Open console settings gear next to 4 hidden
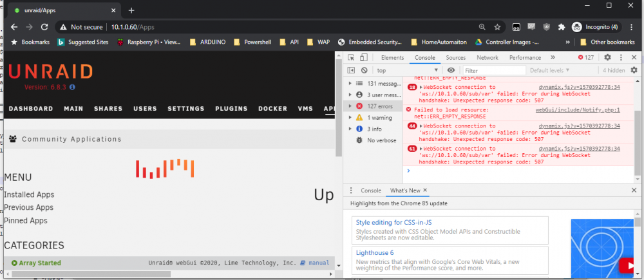 634,70
